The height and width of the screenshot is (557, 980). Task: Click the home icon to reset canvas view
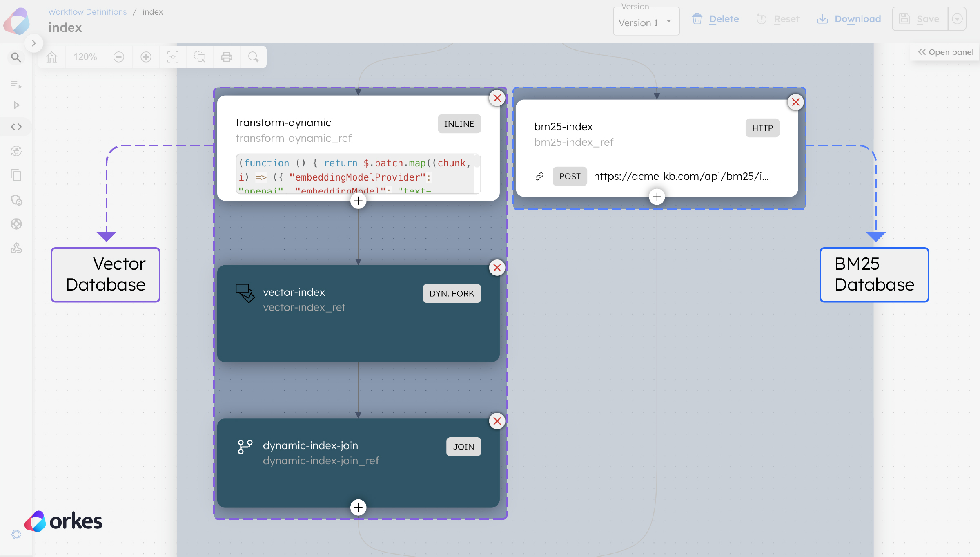coord(51,57)
